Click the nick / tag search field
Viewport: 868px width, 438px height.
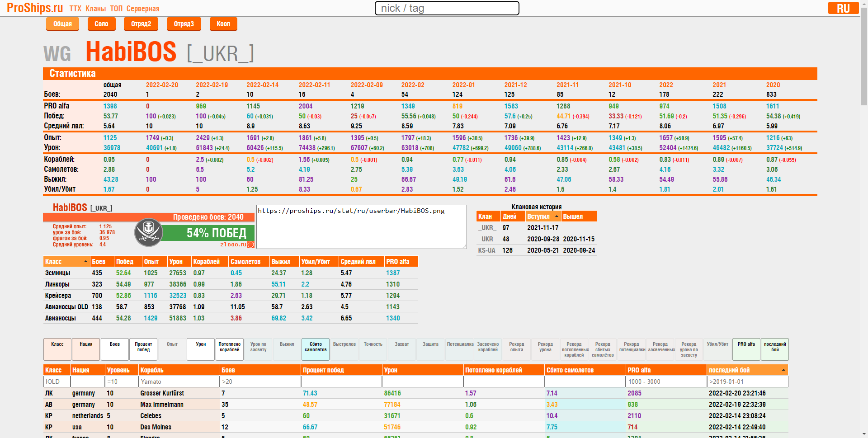(447, 8)
